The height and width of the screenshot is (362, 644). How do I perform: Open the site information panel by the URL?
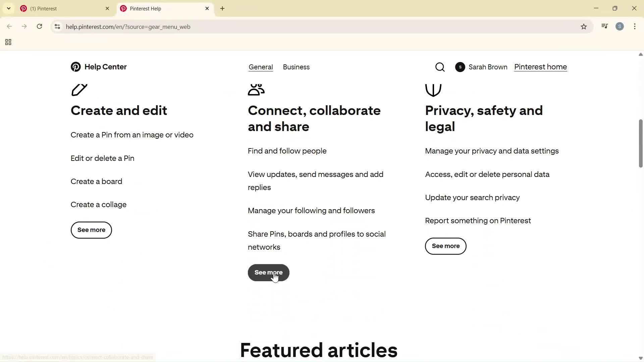pyautogui.click(x=57, y=27)
